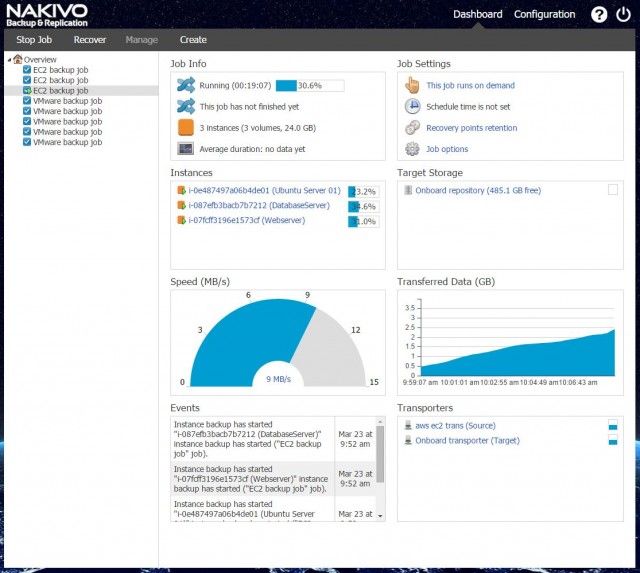Click the orange instances icon
The image size is (640, 573).
186,127
